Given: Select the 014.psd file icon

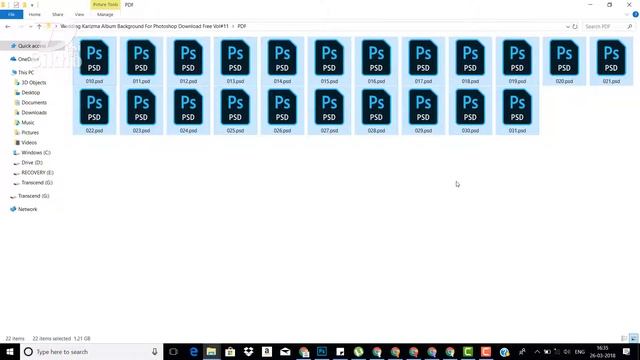Looking at the screenshot, I should (x=282, y=58).
